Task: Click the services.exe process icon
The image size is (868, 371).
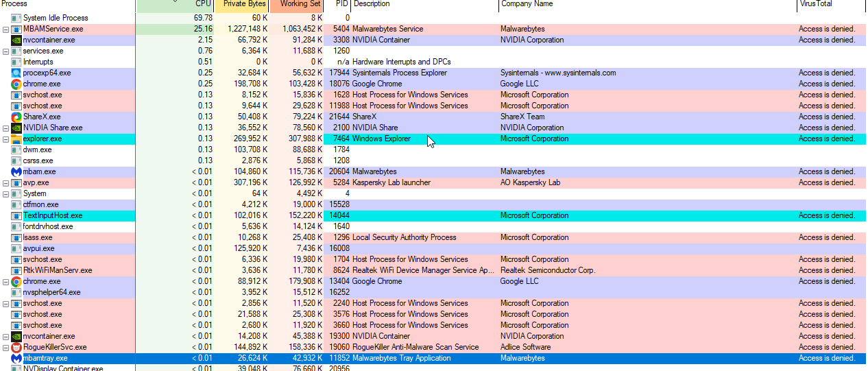Action: (16, 51)
